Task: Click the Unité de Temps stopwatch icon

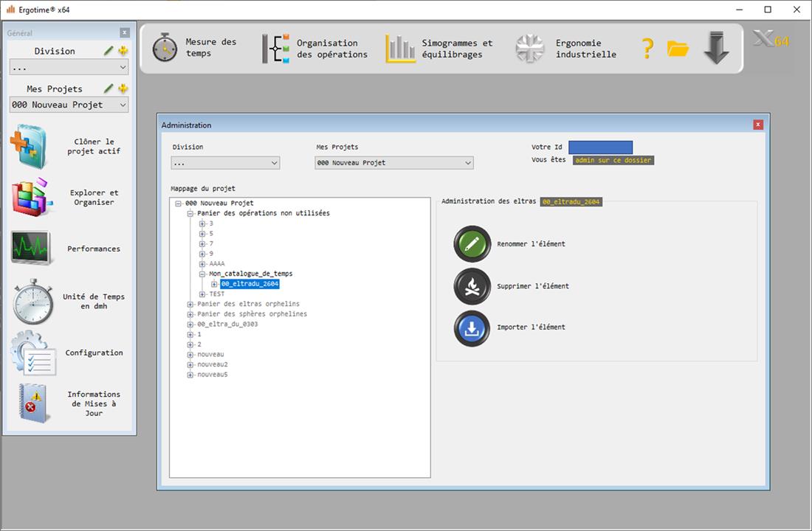Action: click(32, 302)
